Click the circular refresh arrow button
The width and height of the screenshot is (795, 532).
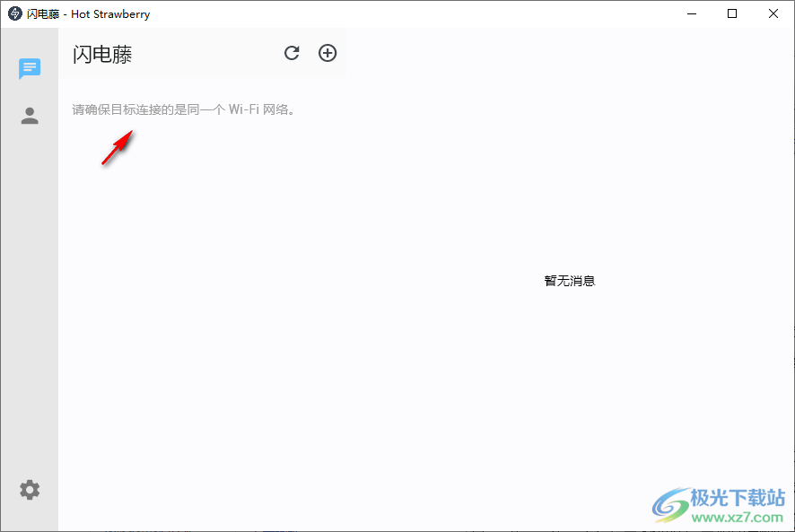click(292, 53)
